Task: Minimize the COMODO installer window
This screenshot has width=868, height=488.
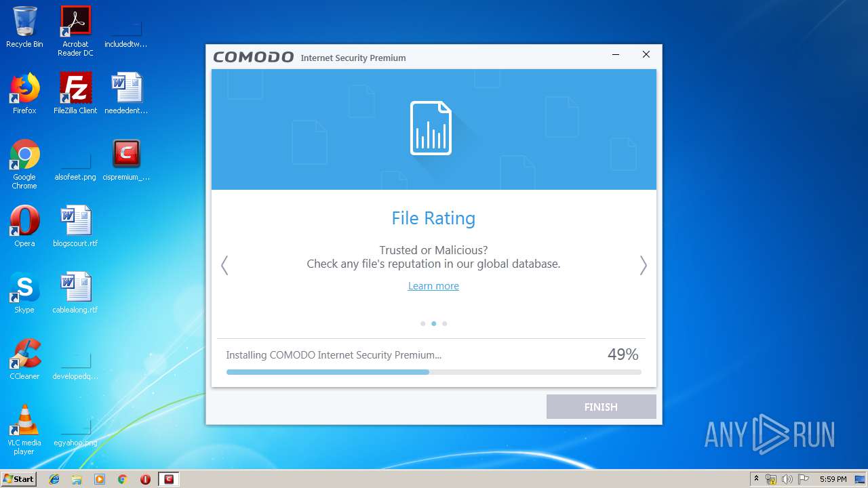Action: point(616,55)
